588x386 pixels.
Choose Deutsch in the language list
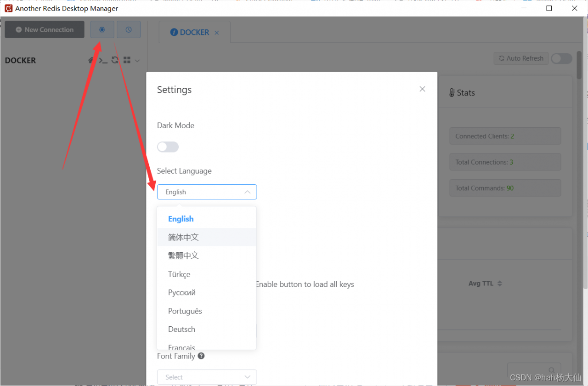click(207, 329)
